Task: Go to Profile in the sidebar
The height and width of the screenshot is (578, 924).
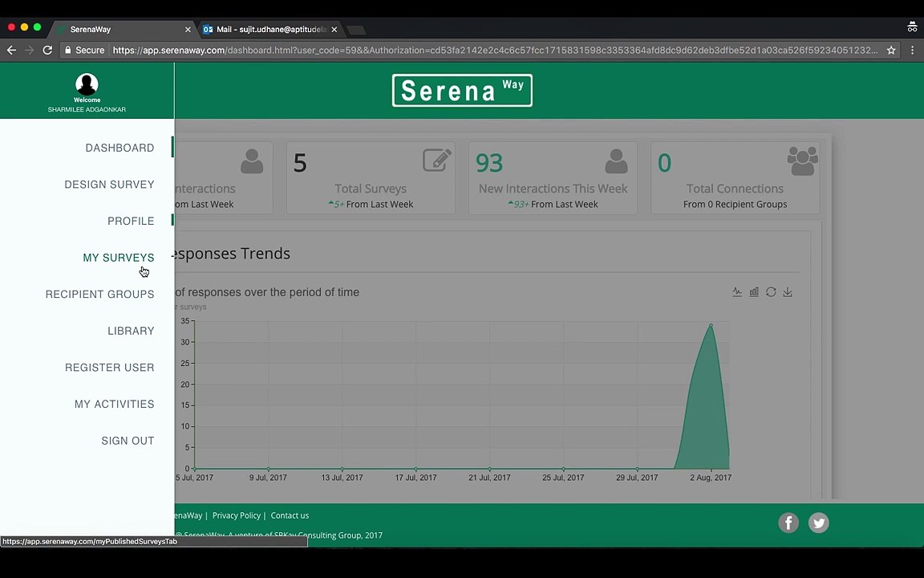Action: (131, 222)
